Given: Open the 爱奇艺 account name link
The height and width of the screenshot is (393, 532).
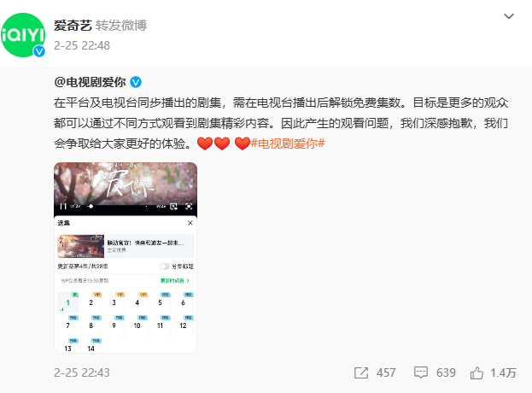Looking at the screenshot, I should click(x=73, y=26).
